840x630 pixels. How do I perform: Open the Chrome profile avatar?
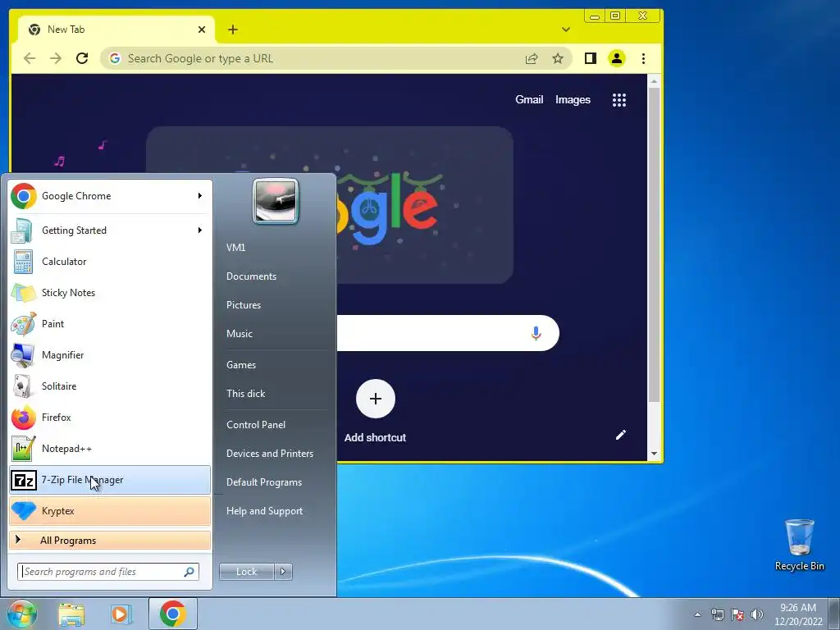(x=617, y=58)
